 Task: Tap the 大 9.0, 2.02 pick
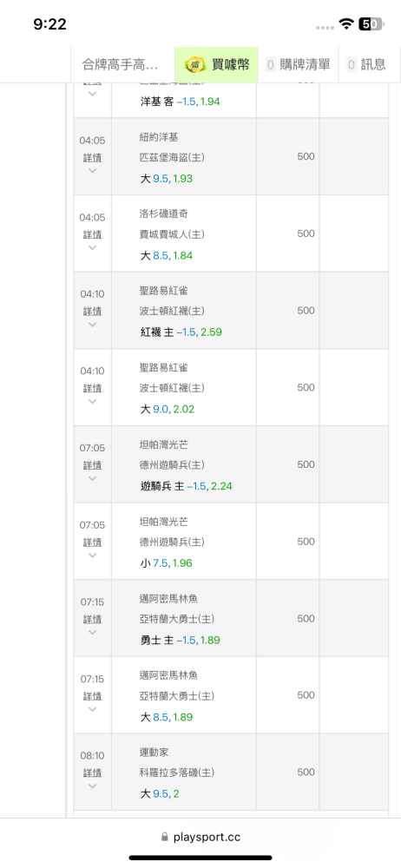pos(167,410)
